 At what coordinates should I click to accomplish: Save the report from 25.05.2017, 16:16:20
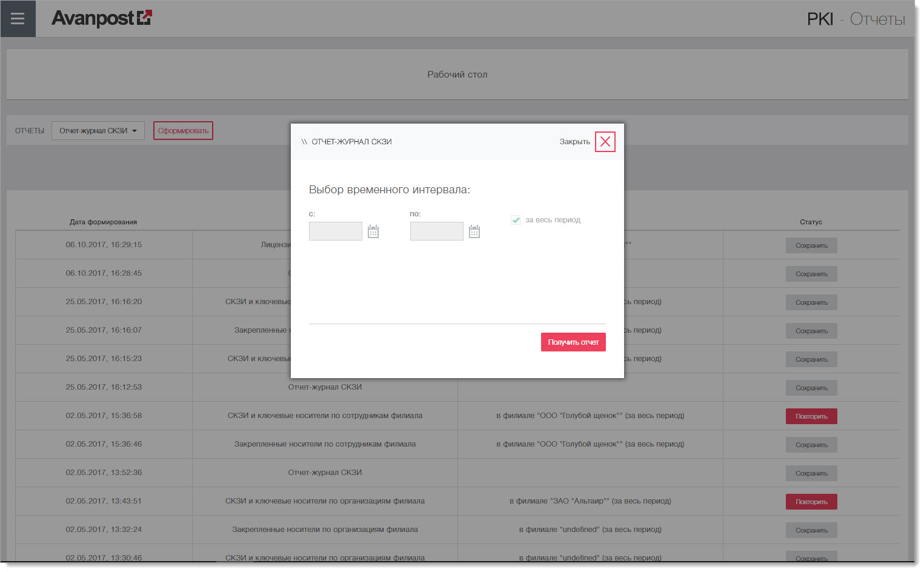[811, 302]
